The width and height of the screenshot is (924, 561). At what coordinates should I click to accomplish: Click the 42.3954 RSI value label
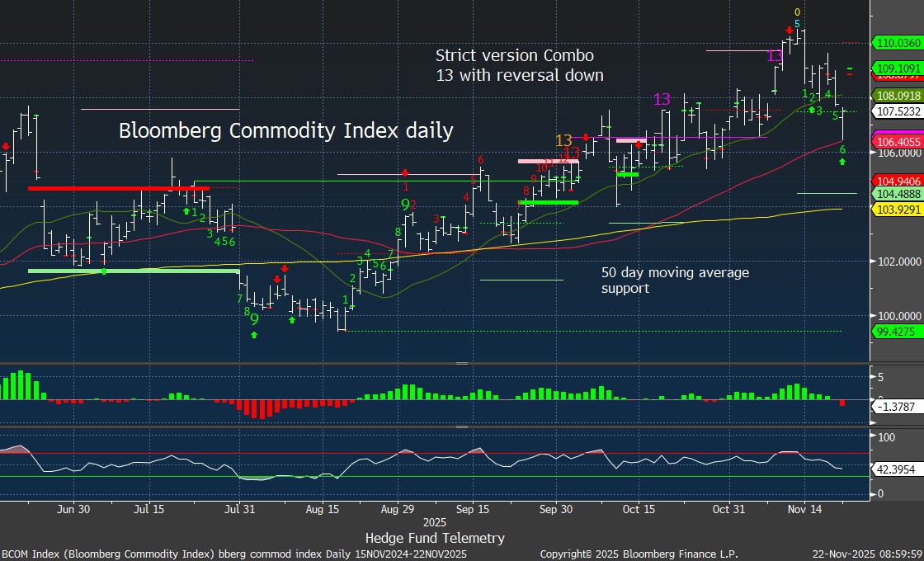point(897,469)
